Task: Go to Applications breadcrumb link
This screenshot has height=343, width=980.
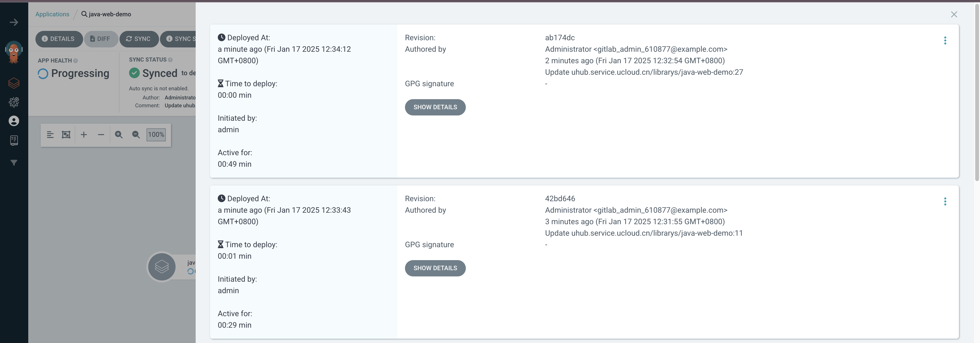Action: click(x=52, y=14)
